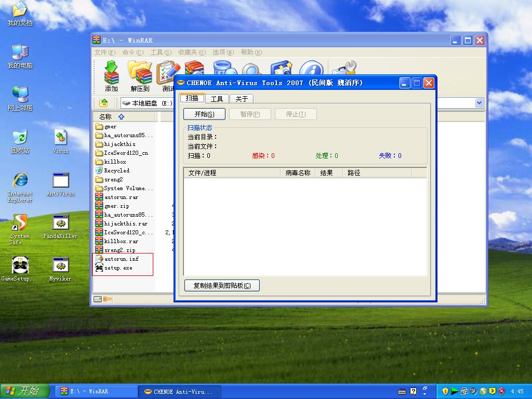Open the System Safe desktop shortcut

coord(20,230)
